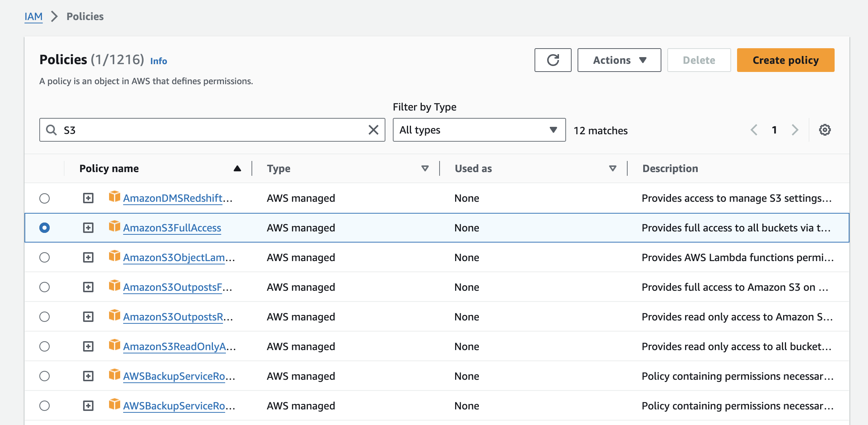Expand the AmazonS3FullAccess policy row

point(88,228)
